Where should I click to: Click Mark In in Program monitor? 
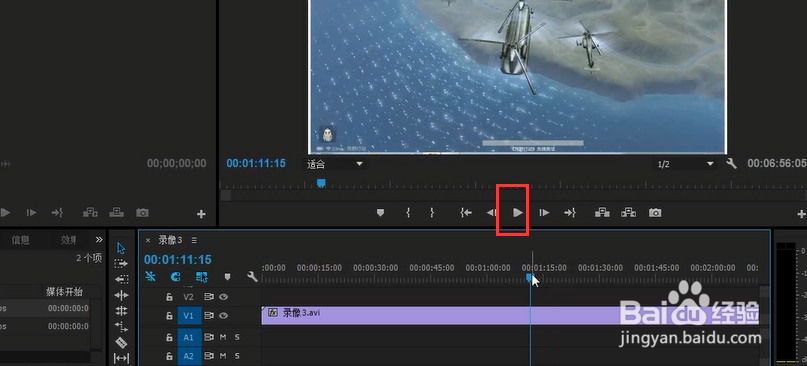coord(408,213)
